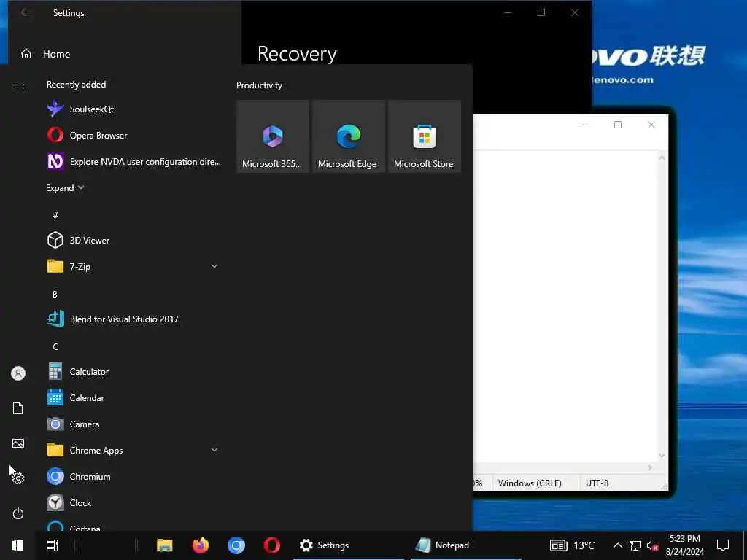This screenshot has height=560, width=747.
Task: Click the back arrow in Settings
Action: point(26,12)
